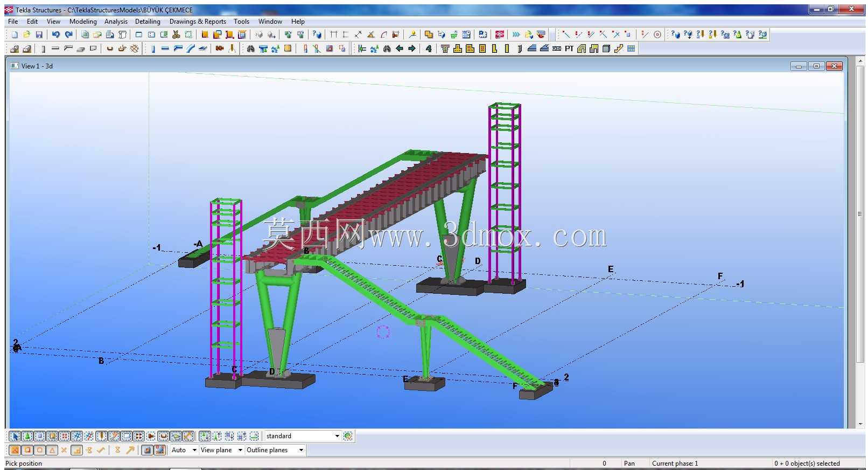Image resolution: width=868 pixels, height=470 pixels.
Task: Click the objects selected status text
Action: [807, 464]
